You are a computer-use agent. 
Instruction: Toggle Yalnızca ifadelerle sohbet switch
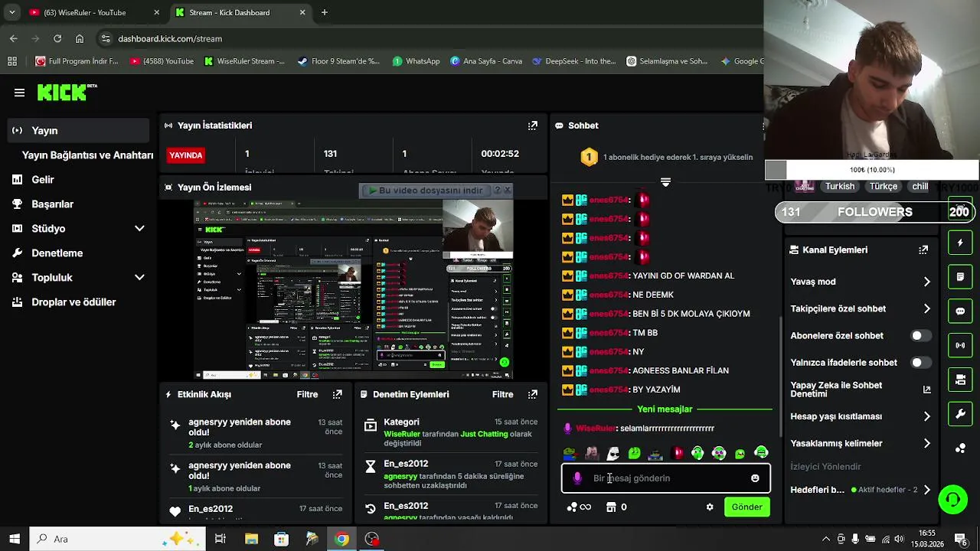(921, 362)
